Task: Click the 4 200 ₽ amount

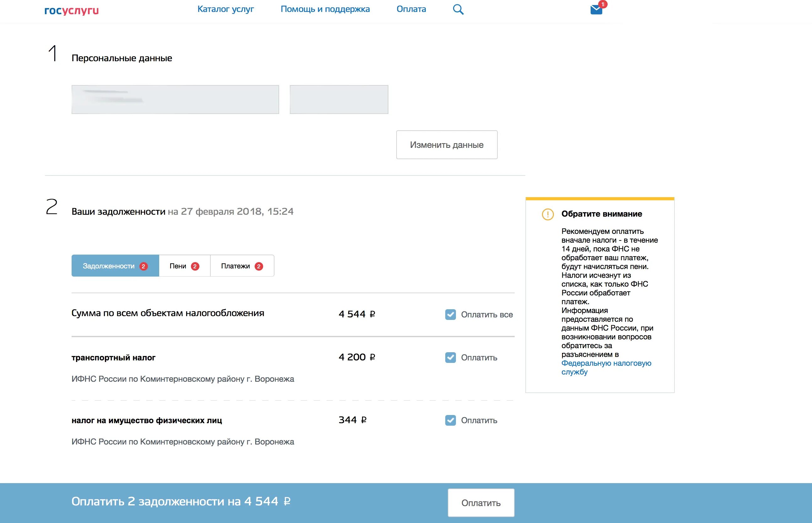Action: [x=357, y=357]
